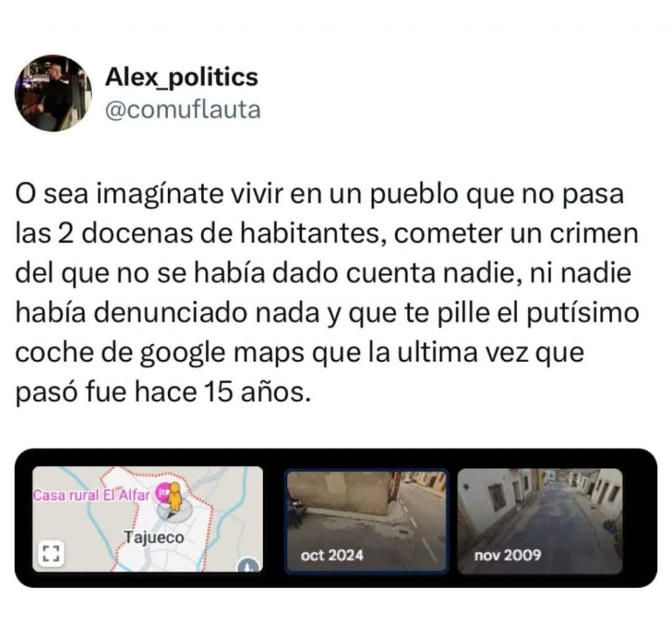Click the partial round icon at map corner
This screenshot has height=637, width=672.
pyautogui.click(x=249, y=565)
